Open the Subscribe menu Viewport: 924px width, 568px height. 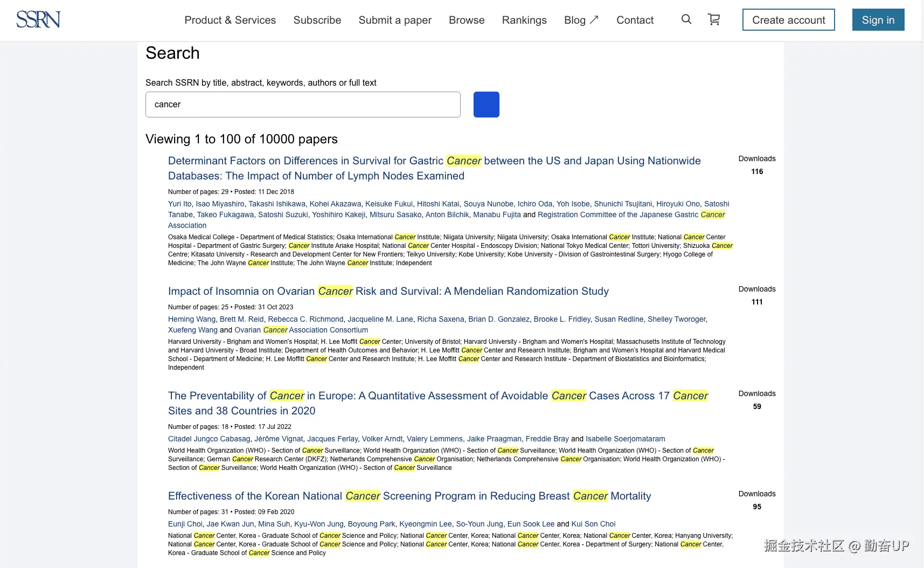click(317, 20)
